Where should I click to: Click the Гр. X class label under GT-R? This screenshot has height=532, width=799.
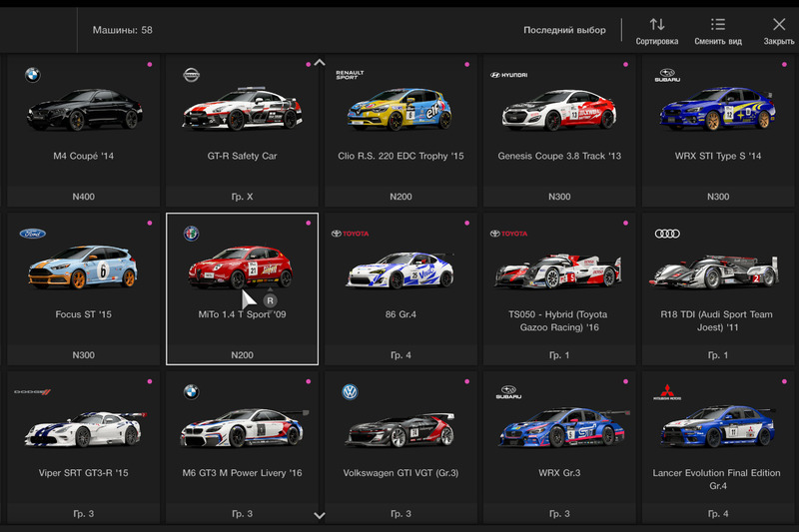pyautogui.click(x=242, y=197)
